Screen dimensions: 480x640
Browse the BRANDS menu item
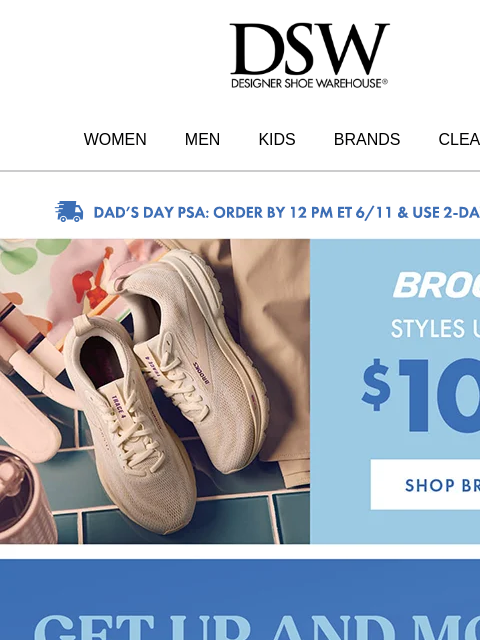pyautogui.click(x=367, y=139)
